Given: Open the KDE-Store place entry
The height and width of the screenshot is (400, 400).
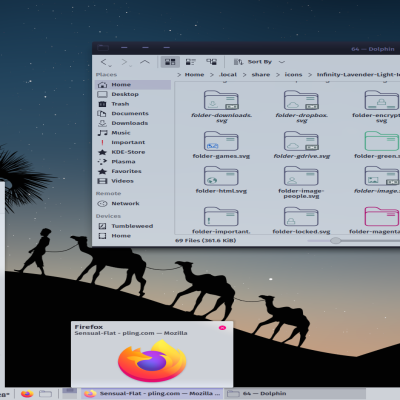Looking at the screenshot, I should click(133, 152).
